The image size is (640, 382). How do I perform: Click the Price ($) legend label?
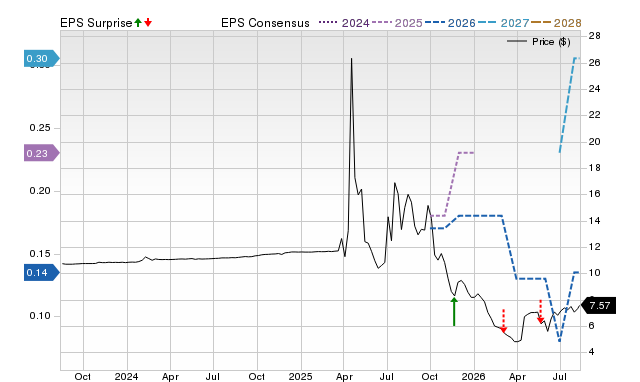point(551,42)
